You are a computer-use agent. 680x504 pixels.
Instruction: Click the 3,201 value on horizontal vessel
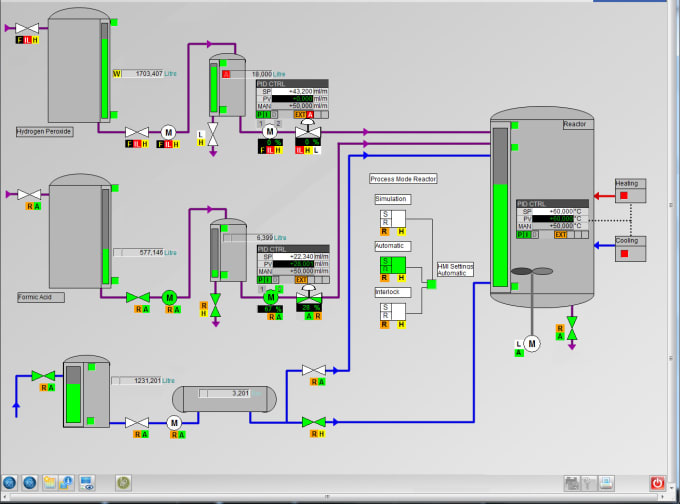coord(224,393)
